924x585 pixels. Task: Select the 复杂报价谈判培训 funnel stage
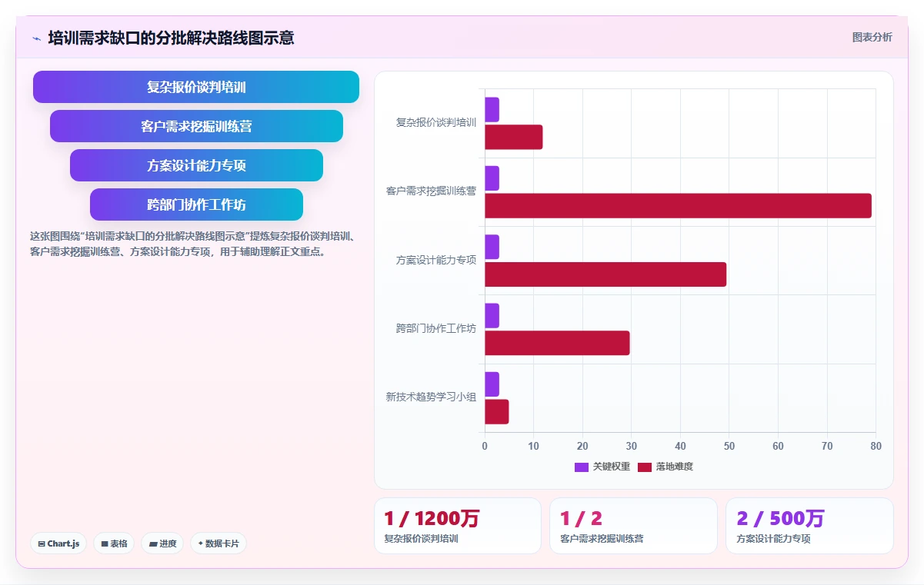[196, 87]
